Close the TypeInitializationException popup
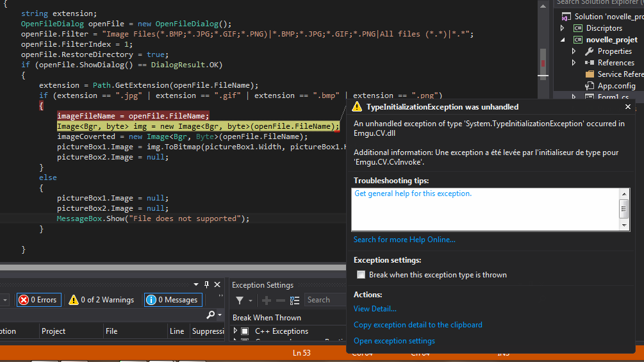 click(x=628, y=107)
